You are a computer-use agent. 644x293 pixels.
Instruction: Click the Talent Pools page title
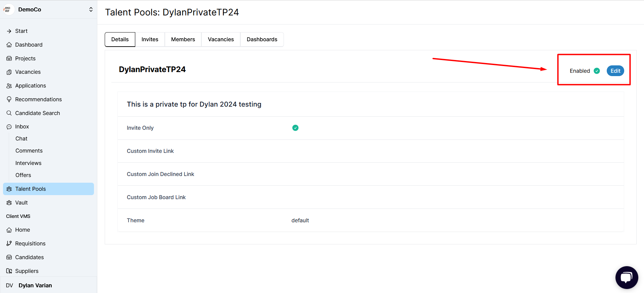tap(172, 12)
